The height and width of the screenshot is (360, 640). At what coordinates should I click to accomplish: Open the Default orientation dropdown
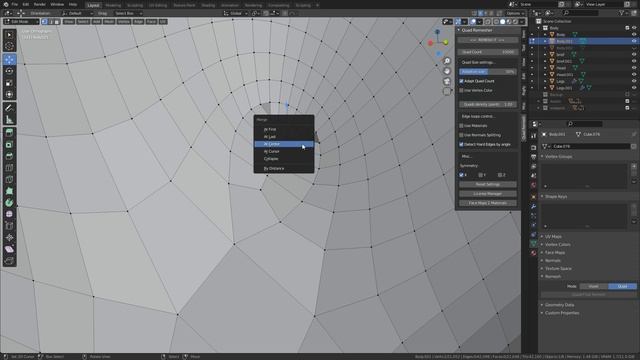click(x=78, y=13)
